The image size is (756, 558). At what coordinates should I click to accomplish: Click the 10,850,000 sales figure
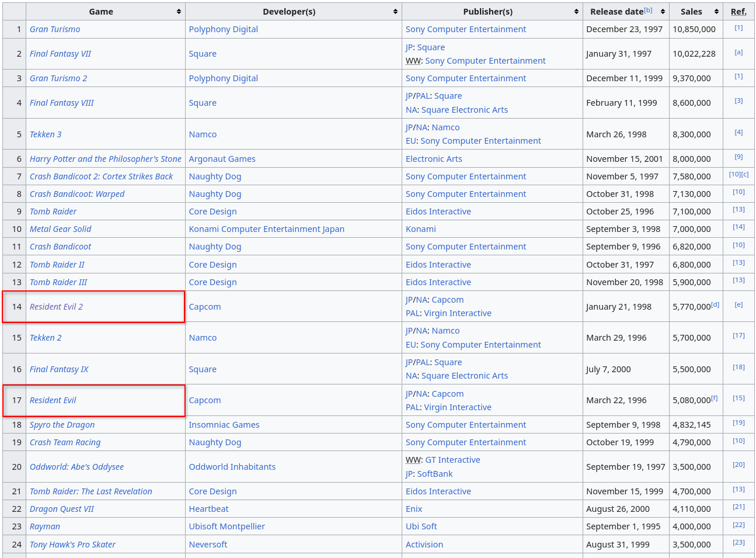point(694,29)
